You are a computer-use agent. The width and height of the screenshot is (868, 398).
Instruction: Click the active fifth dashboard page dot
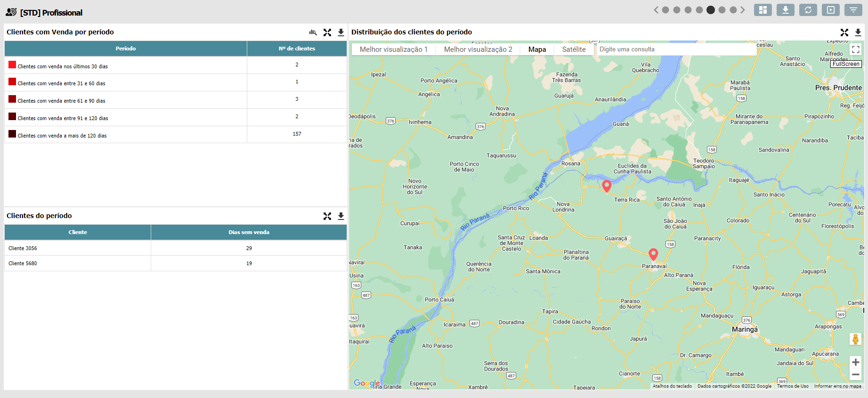pyautogui.click(x=711, y=10)
